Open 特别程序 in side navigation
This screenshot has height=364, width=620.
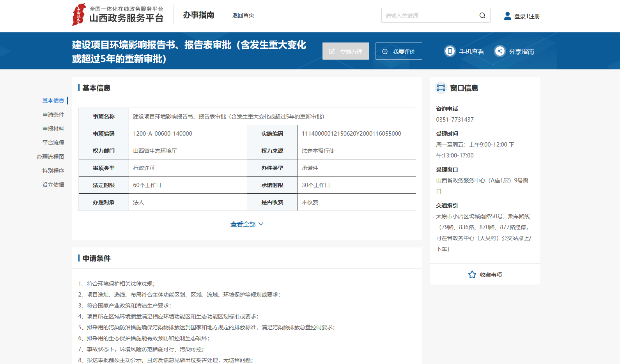tap(53, 171)
